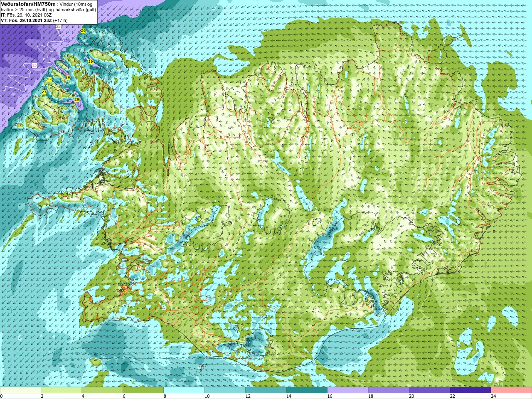Select the medium purple 18–20 legend swatch
The image size is (532, 399).
tap(389, 390)
